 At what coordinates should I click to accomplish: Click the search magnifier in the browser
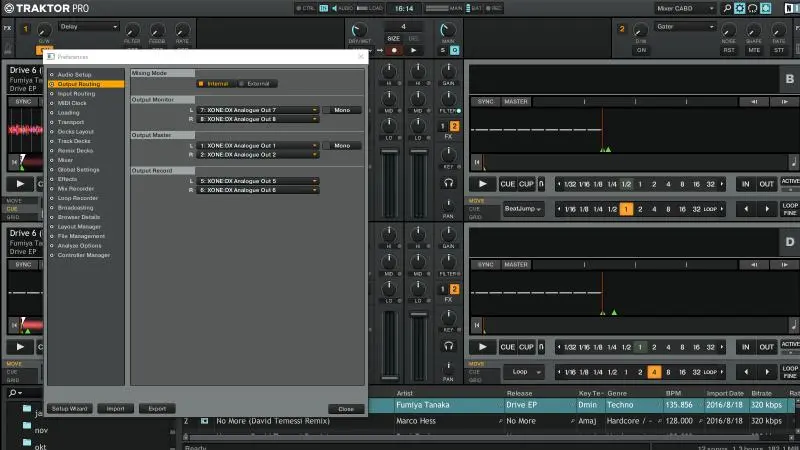11,393
